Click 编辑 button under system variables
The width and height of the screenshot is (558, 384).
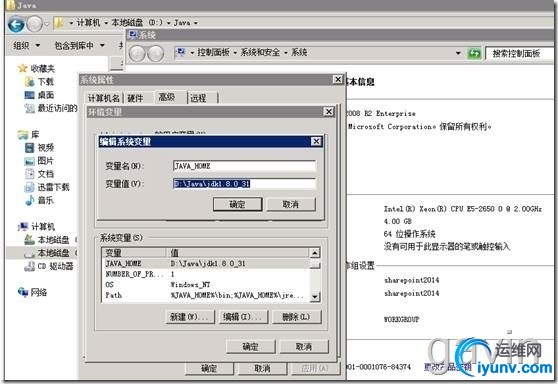[243, 317]
